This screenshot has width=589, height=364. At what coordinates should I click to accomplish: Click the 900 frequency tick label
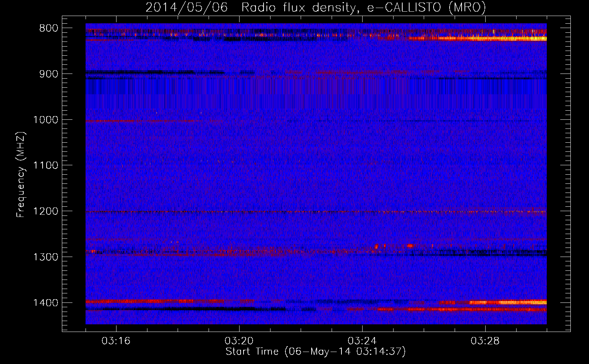[49, 74]
